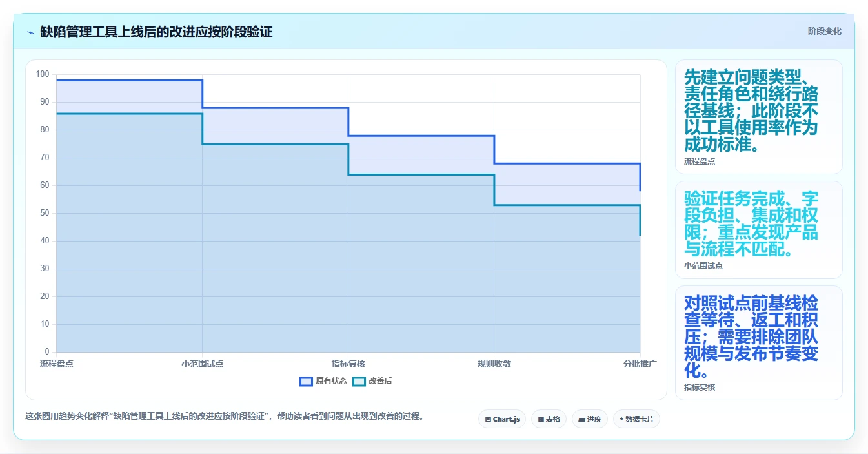Viewport: 868px width, 454px height.
Task: Click the card text starting 对照试点前基线
Action: (x=751, y=336)
